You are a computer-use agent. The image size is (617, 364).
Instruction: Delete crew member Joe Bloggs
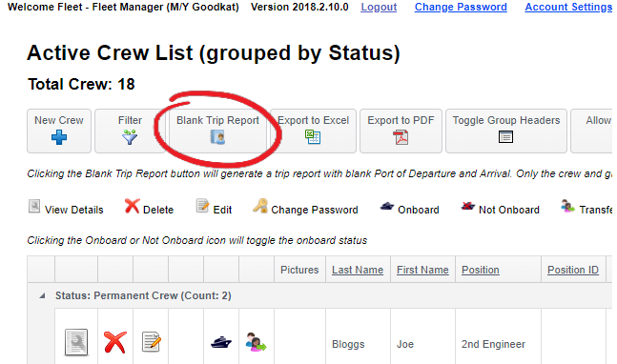tap(114, 342)
